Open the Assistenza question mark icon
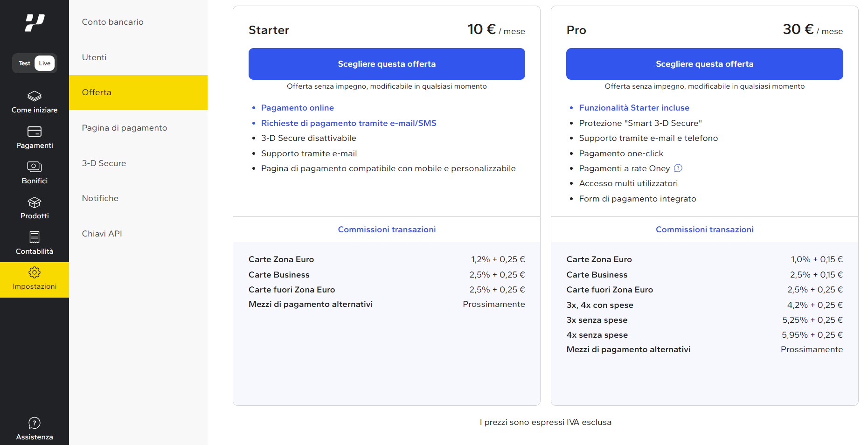 35,423
